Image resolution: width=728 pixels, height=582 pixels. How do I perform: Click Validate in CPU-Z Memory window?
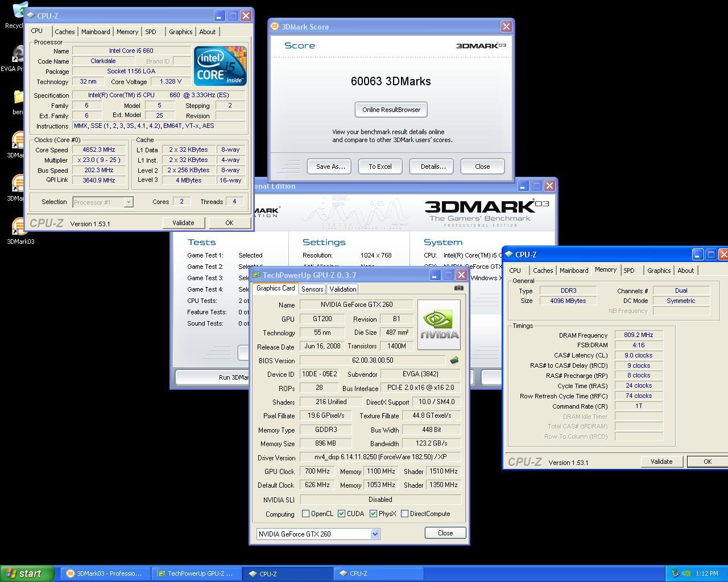(661, 462)
